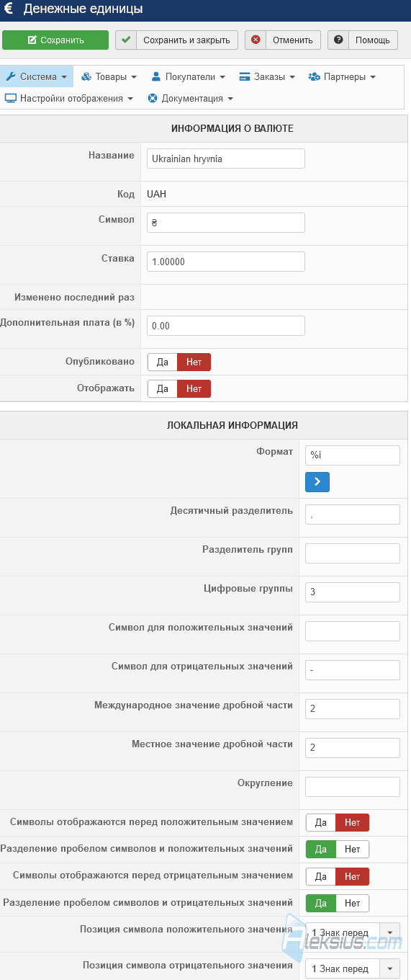Choose Да for symbols before negative value
Image resolution: width=411 pixels, height=980 pixels.
click(321, 876)
